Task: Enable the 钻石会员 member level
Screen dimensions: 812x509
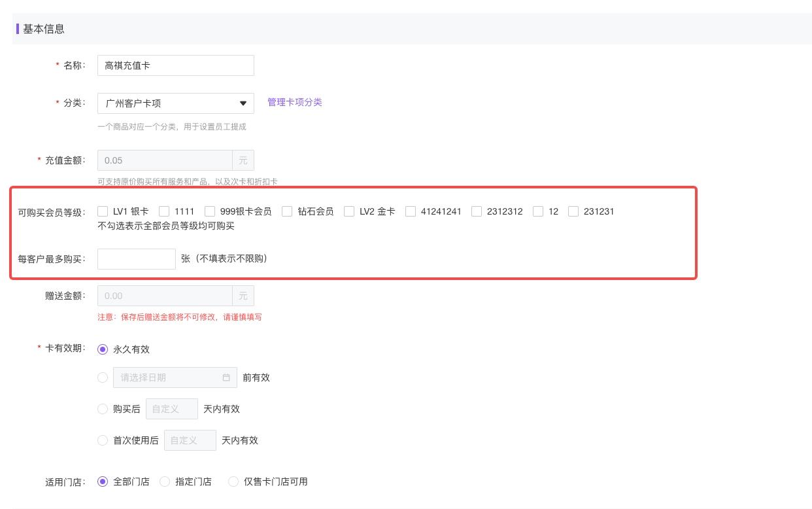Action: click(x=287, y=211)
